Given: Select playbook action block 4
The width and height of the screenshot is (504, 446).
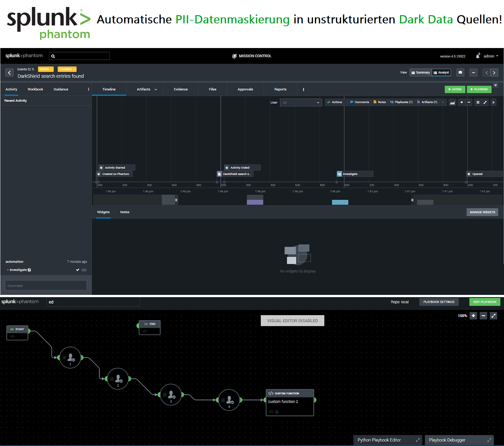Looking at the screenshot, I should pos(229,400).
